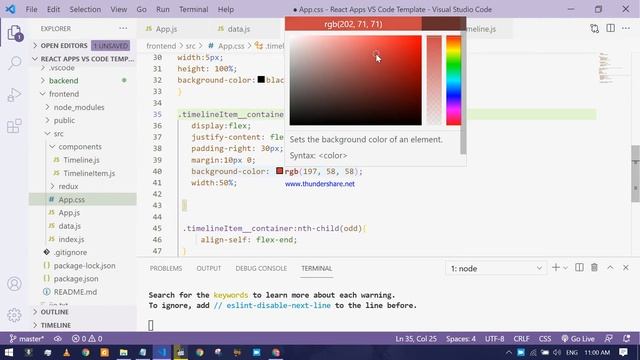
Task: Open the File menu
Action: (x=31, y=9)
